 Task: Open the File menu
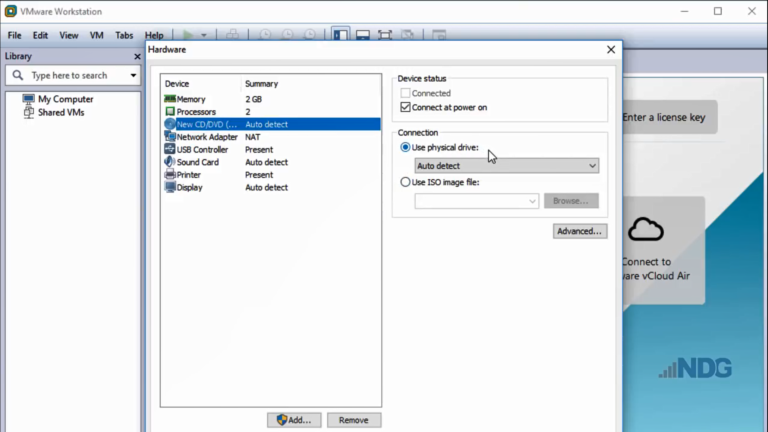pyautogui.click(x=14, y=35)
